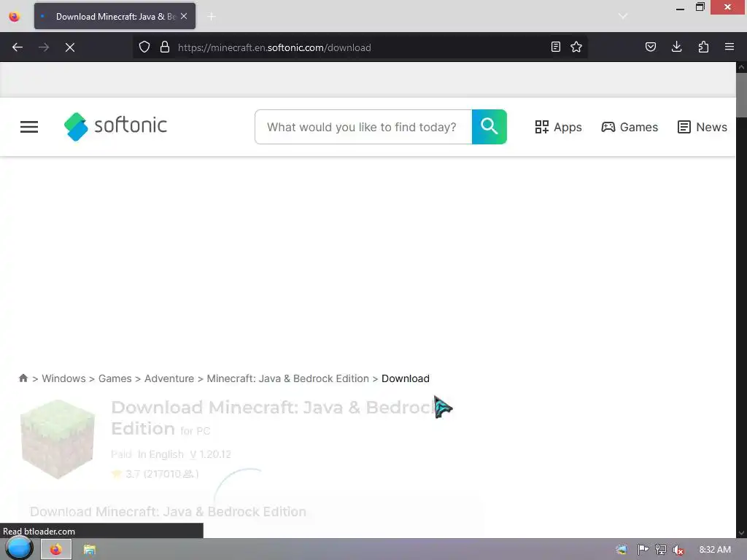
Task: Click the Windows breadcrumb link
Action: 64,378
